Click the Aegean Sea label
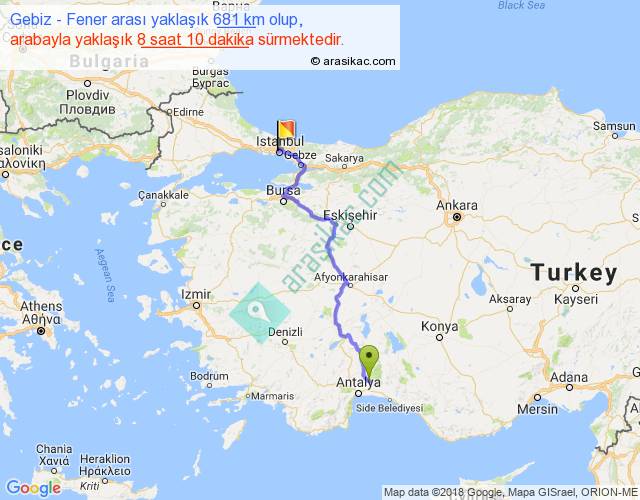This screenshot has height=500, width=640. (x=105, y=275)
